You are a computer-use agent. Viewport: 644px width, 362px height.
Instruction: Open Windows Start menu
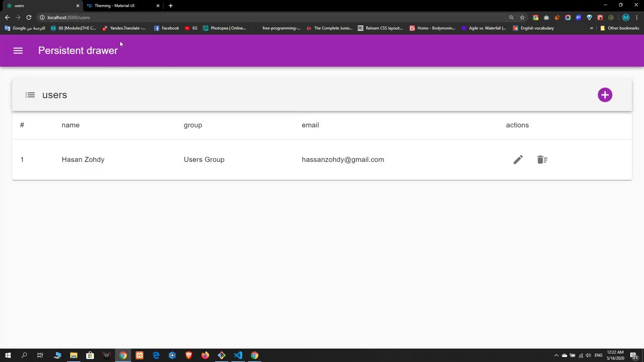[8, 355]
